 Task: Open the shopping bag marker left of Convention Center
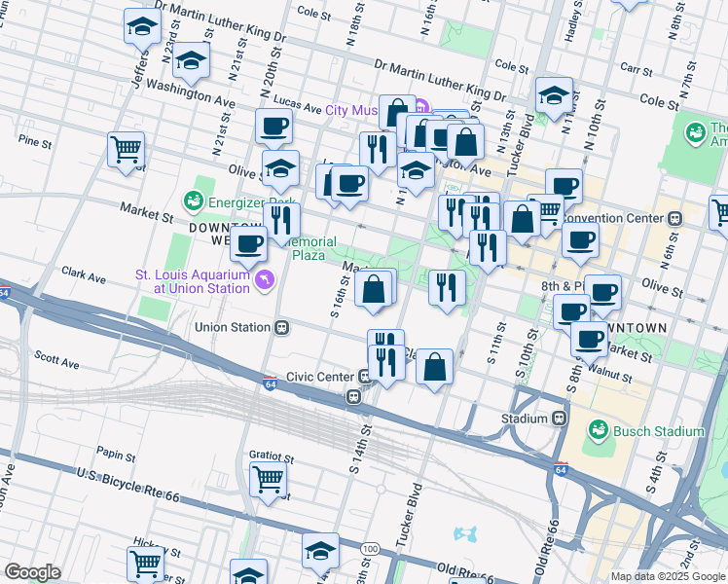523,221
